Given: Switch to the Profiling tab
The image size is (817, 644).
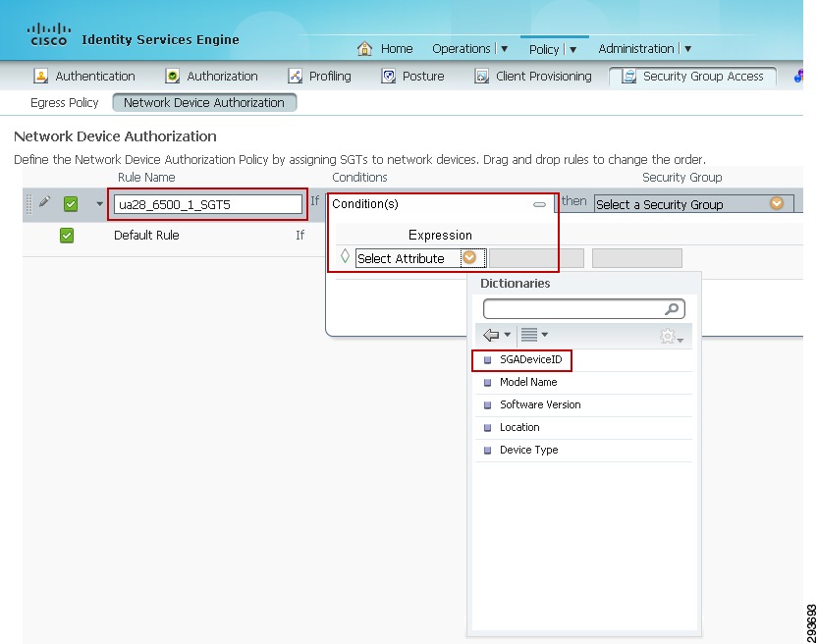Looking at the screenshot, I should (x=330, y=76).
